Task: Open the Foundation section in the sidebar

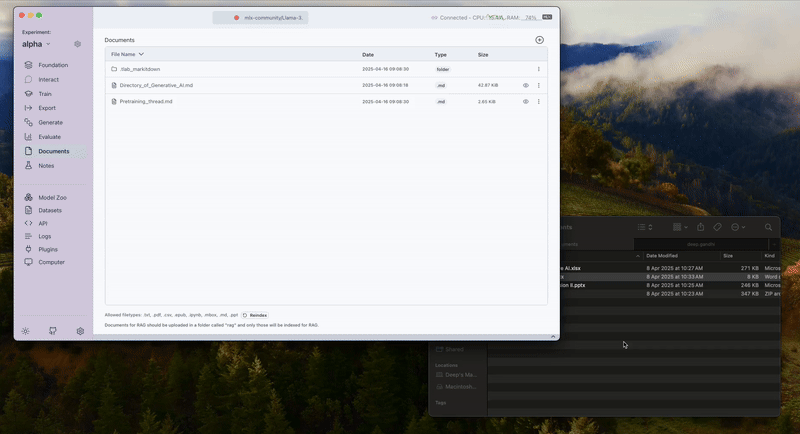Action: pyautogui.click(x=52, y=65)
